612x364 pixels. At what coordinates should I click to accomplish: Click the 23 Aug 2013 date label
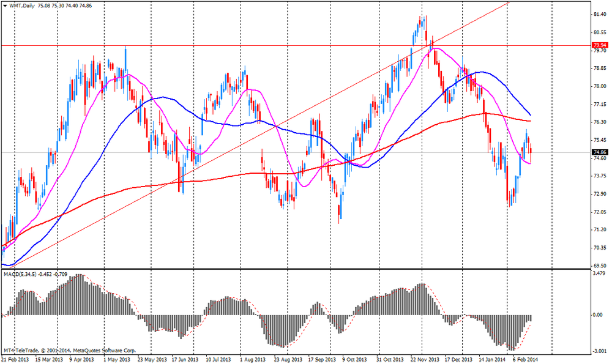tap(288, 359)
